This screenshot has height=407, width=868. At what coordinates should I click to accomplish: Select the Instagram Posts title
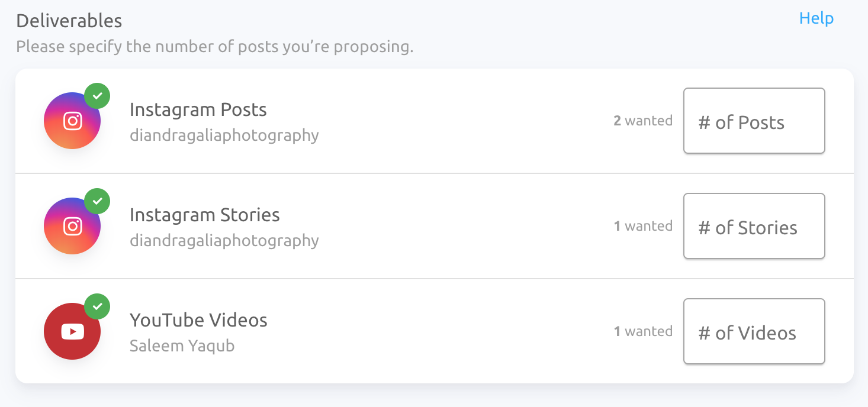(x=198, y=110)
